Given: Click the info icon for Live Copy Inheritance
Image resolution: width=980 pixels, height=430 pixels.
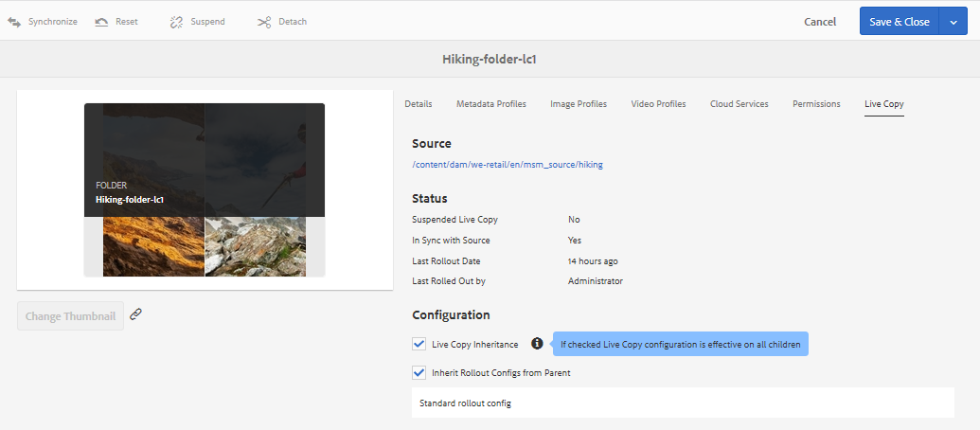Looking at the screenshot, I should coord(537,344).
